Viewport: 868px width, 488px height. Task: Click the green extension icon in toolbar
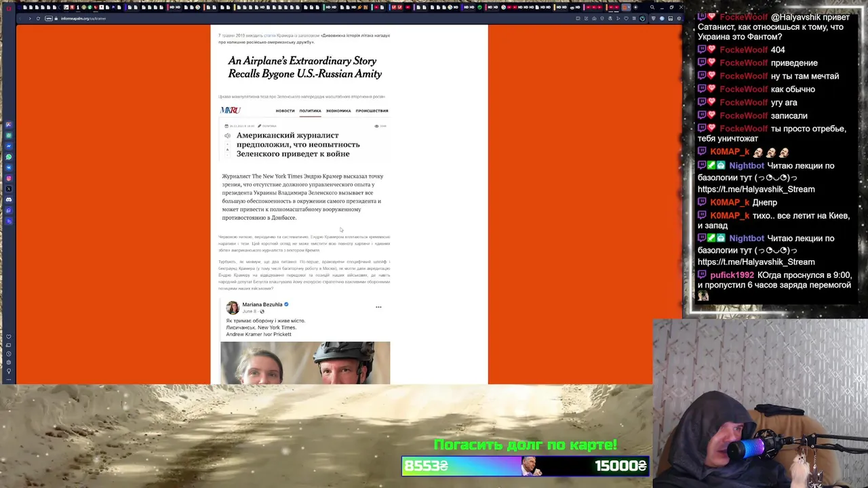pos(642,18)
